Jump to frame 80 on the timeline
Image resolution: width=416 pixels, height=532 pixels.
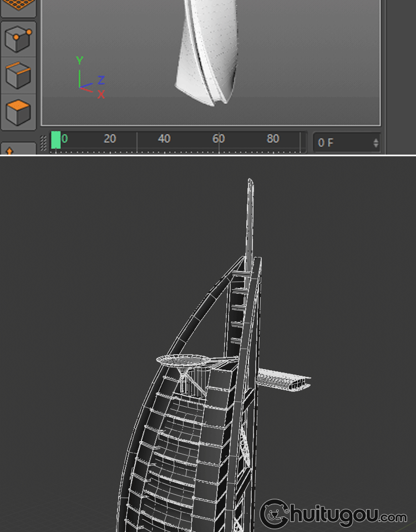click(273, 139)
